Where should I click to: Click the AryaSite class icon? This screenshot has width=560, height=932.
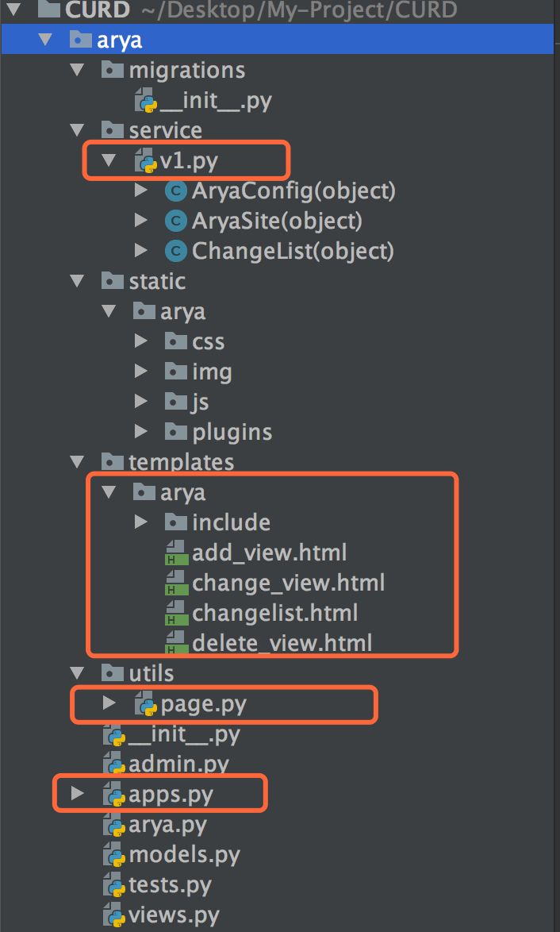(x=175, y=221)
